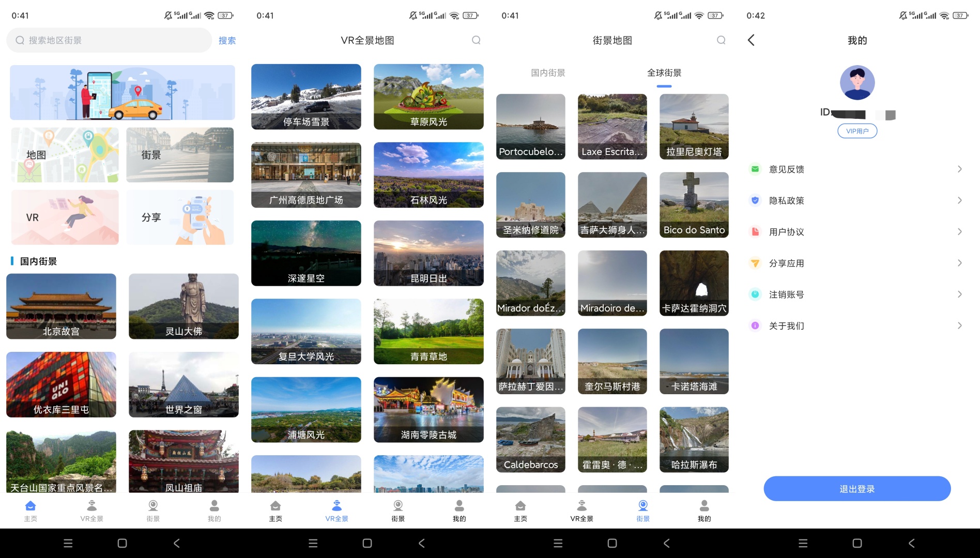This screenshot has height=558, width=980.
Task: Tap the red document icon for 用户协议
Action: click(x=755, y=231)
